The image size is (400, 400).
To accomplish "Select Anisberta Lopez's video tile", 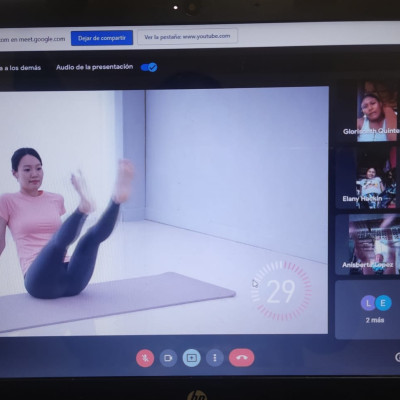I will click(x=368, y=244).
